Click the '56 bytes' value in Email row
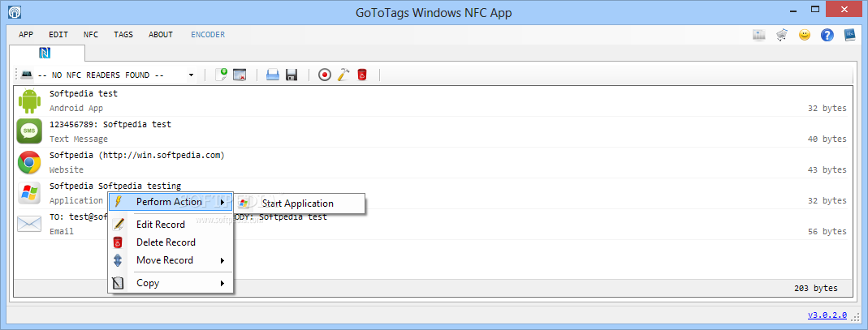 point(827,232)
